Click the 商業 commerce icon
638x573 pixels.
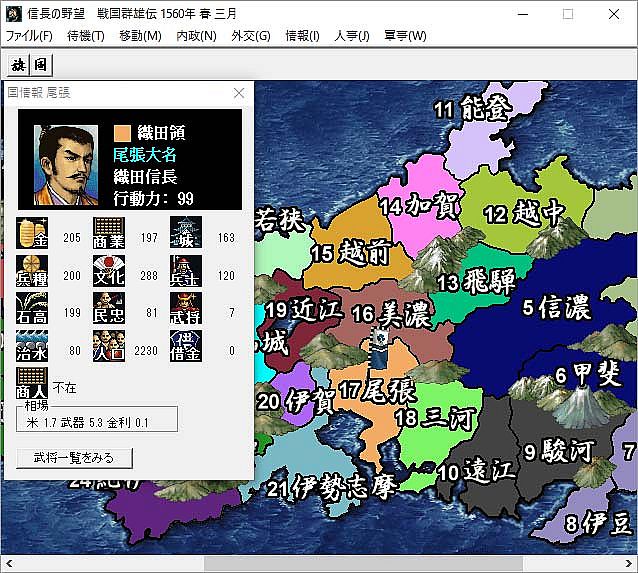point(109,233)
